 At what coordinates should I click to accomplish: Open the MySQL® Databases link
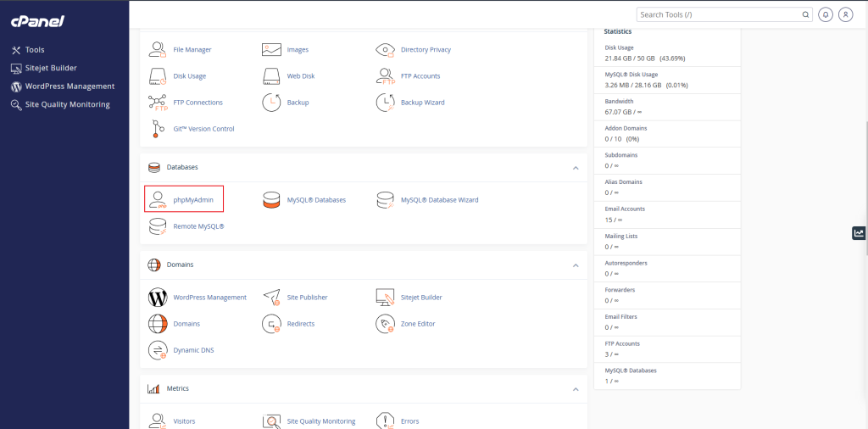316,200
